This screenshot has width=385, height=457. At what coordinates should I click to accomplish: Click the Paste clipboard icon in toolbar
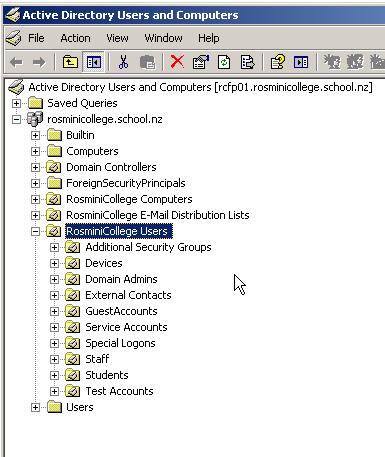[x=147, y=62]
